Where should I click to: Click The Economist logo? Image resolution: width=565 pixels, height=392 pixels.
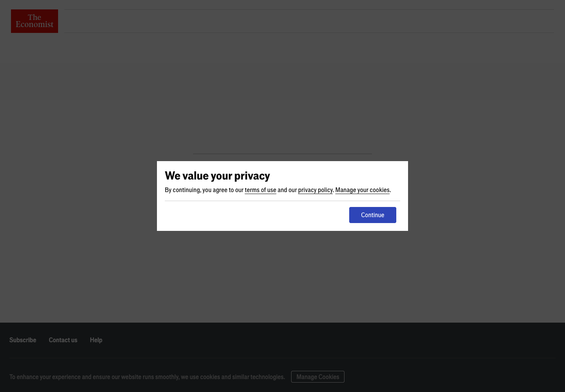click(35, 21)
